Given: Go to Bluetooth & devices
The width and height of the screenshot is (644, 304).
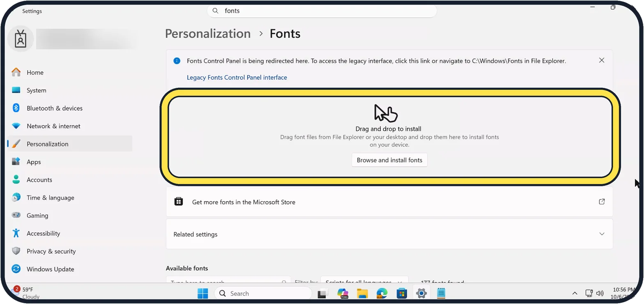Looking at the screenshot, I should (x=70, y=108).
